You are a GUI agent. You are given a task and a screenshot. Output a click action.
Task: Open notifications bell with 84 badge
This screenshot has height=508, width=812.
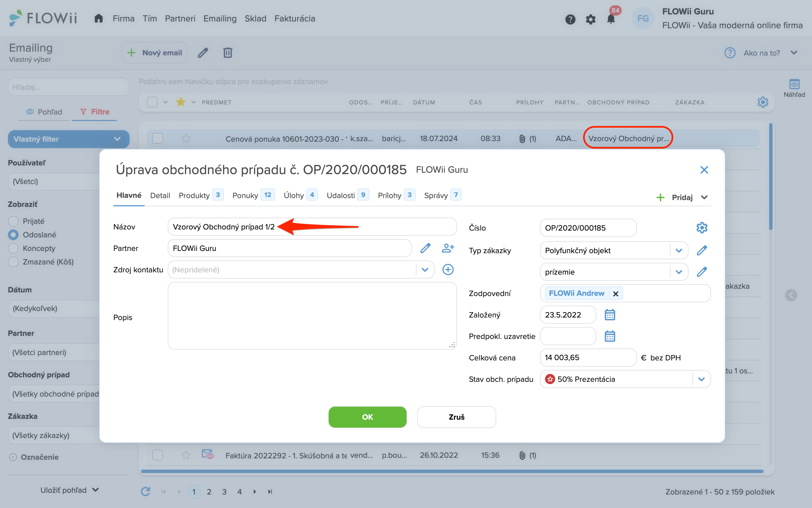coord(611,19)
